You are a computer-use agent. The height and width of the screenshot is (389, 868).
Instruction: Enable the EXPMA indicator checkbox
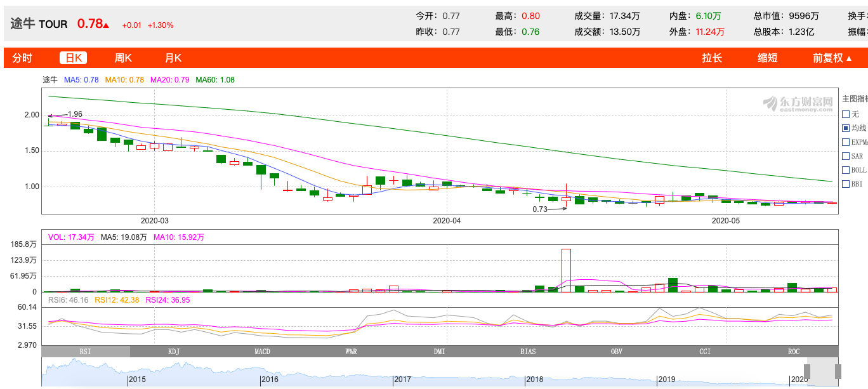846,142
